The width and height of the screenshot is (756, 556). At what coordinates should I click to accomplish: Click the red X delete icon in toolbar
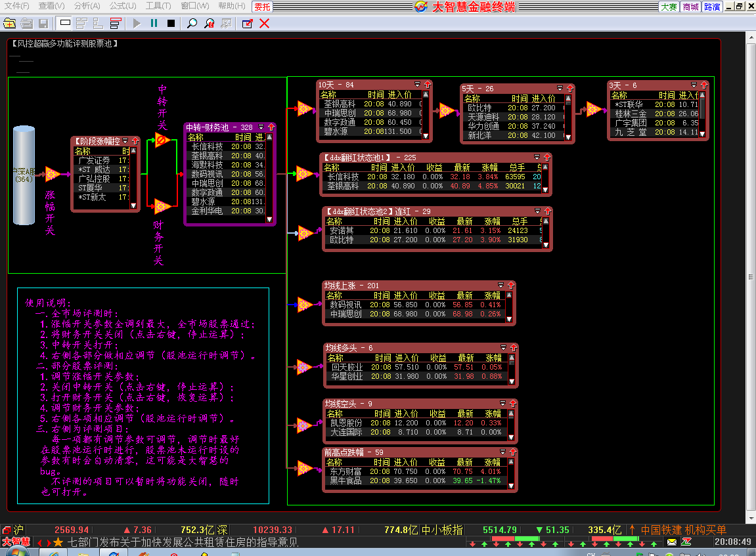(x=264, y=23)
